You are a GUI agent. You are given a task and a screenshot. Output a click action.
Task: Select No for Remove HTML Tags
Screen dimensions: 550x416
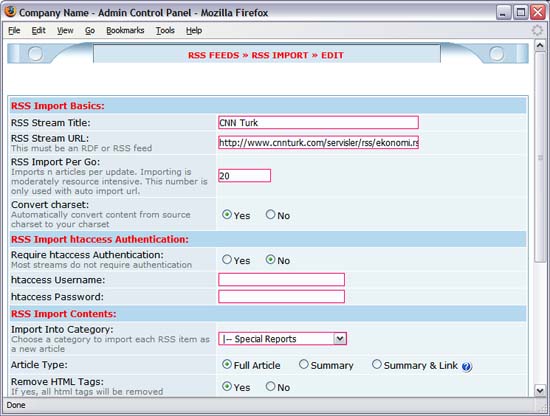pos(270,387)
